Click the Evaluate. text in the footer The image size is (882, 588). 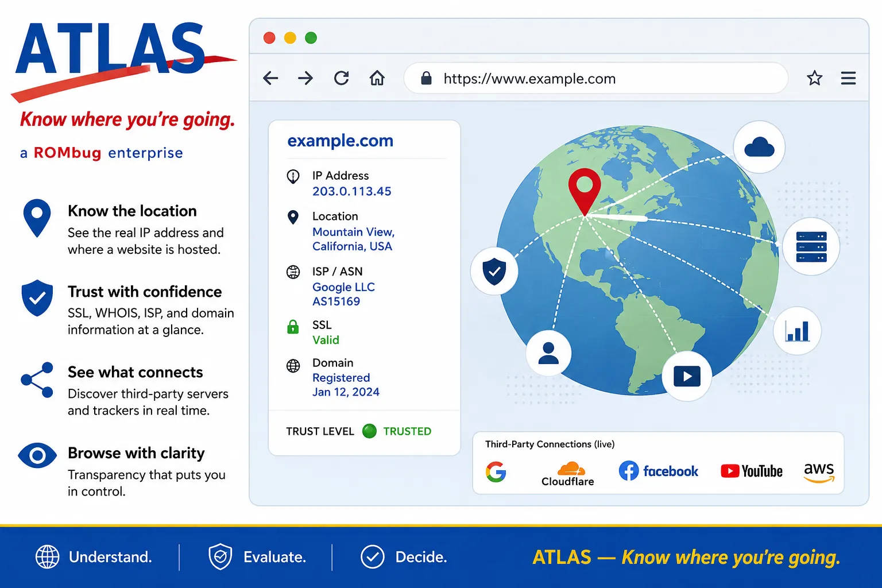coord(274,557)
